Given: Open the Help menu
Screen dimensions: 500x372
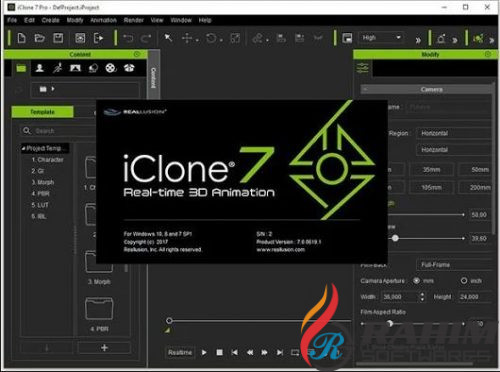Looking at the screenshot, I should (205, 20).
